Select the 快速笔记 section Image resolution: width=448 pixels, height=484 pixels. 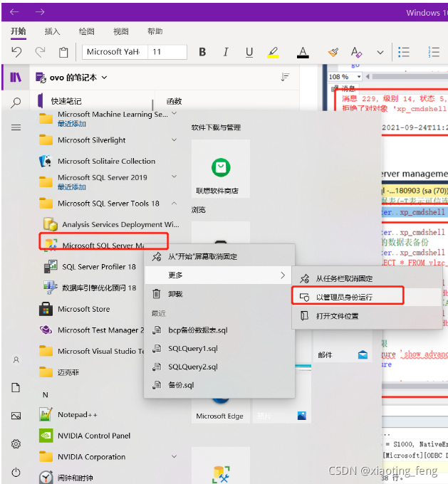point(66,101)
